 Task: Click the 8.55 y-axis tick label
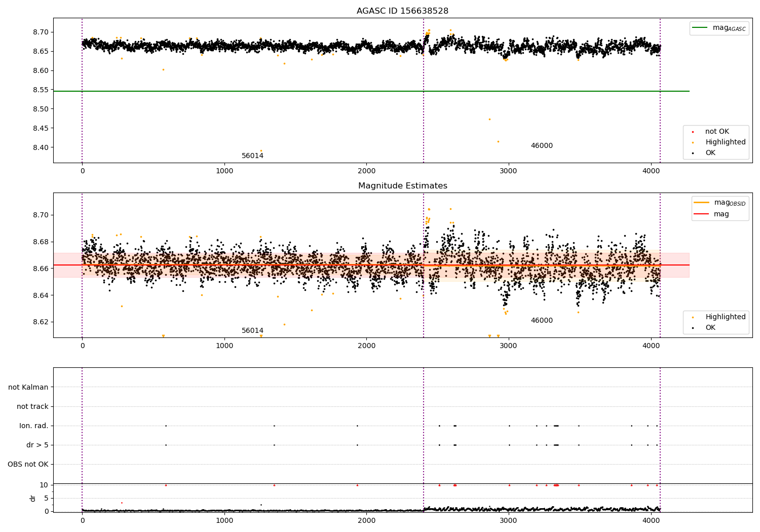pos(41,90)
